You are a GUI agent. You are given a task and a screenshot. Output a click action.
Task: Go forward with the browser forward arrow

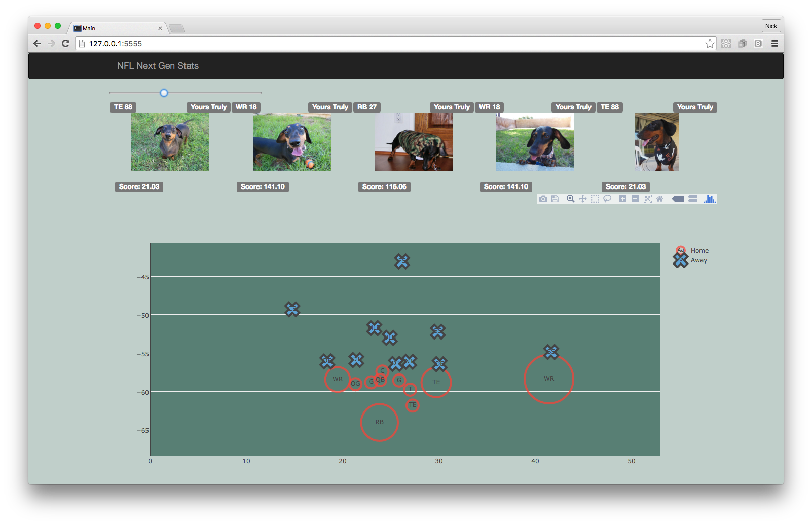51,44
